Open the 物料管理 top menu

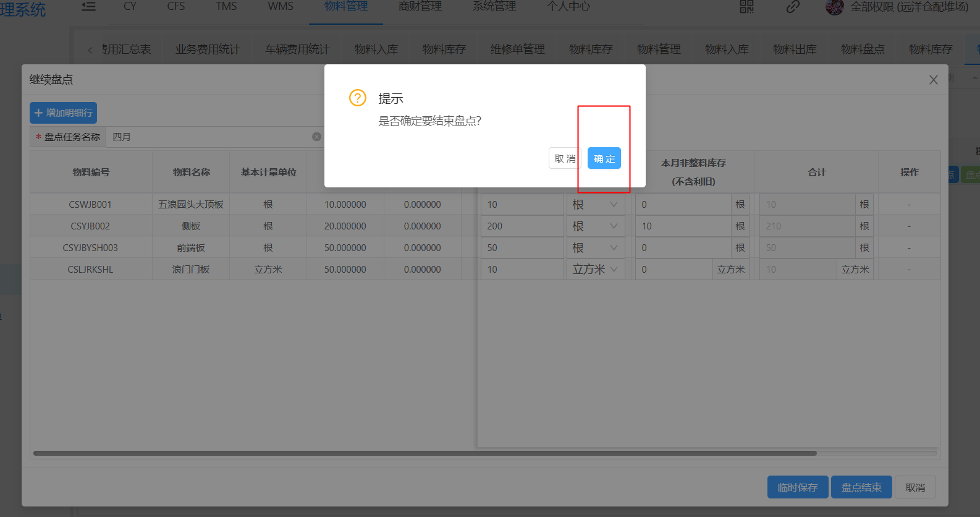(346, 7)
